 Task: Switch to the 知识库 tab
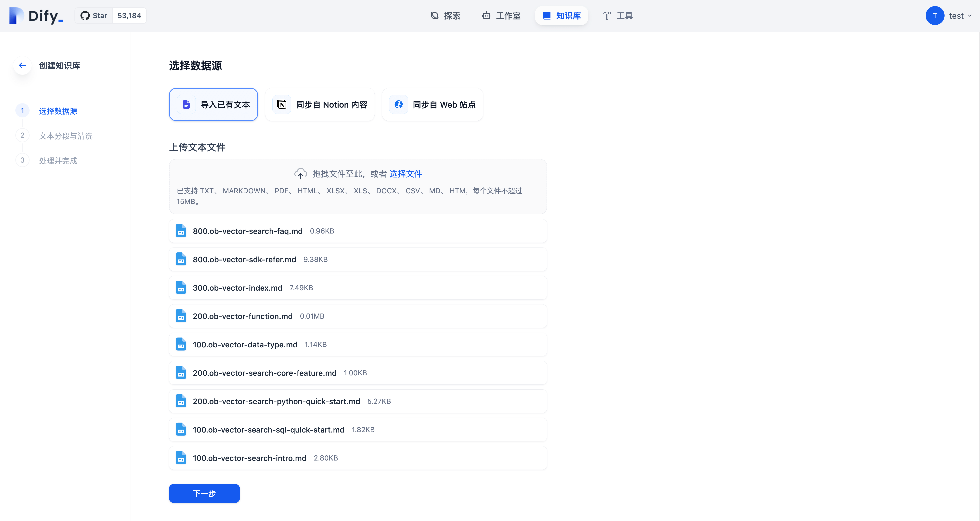(x=561, y=16)
